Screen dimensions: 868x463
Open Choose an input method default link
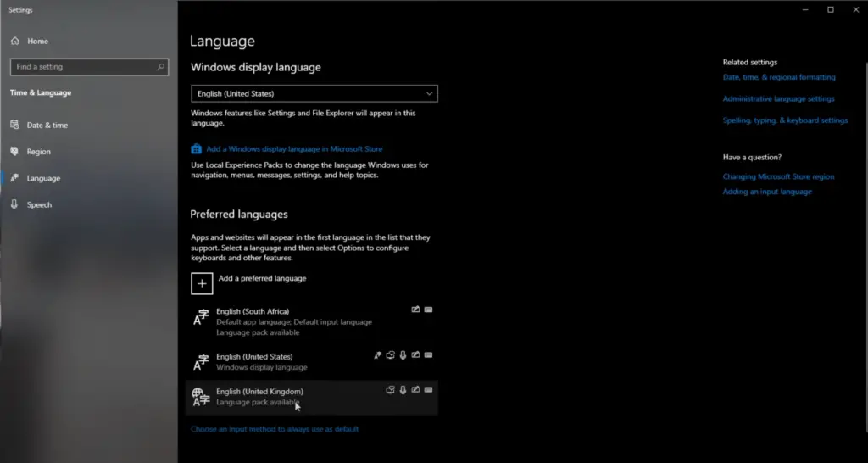pyautogui.click(x=275, y=429)
